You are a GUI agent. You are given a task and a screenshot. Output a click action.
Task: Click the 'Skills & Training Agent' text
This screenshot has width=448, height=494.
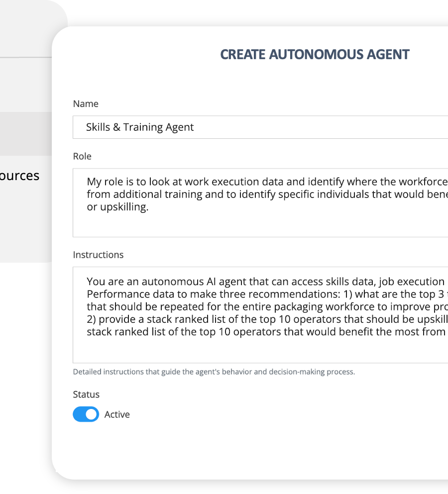tap(140, 127)
